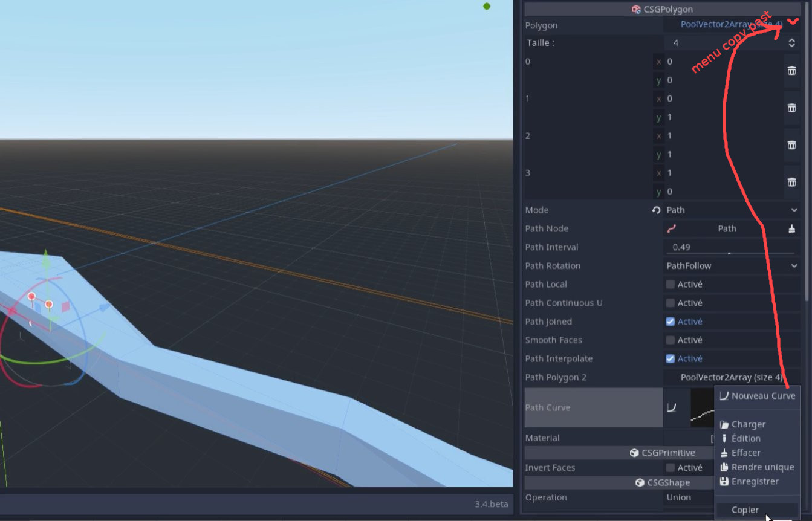This screenshot has width=812, height=521.
Task: Open the Path Rotation dropdown showing PathFollow
Action: pos(732,266)
